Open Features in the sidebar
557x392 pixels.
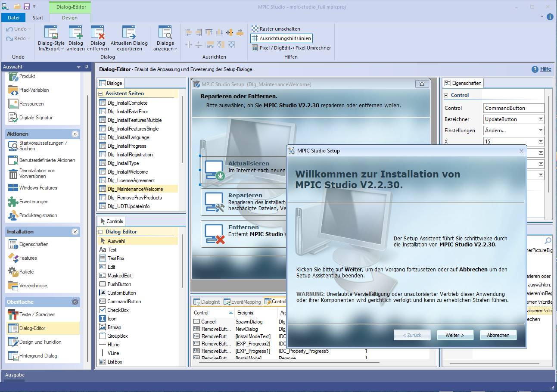click(28, 258)
